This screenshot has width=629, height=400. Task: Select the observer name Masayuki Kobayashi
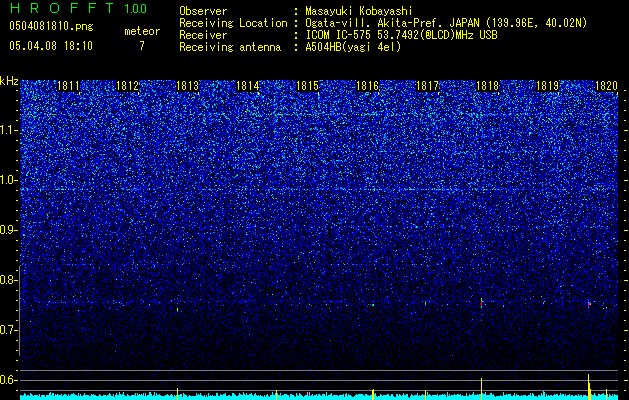tap(359, 11)
